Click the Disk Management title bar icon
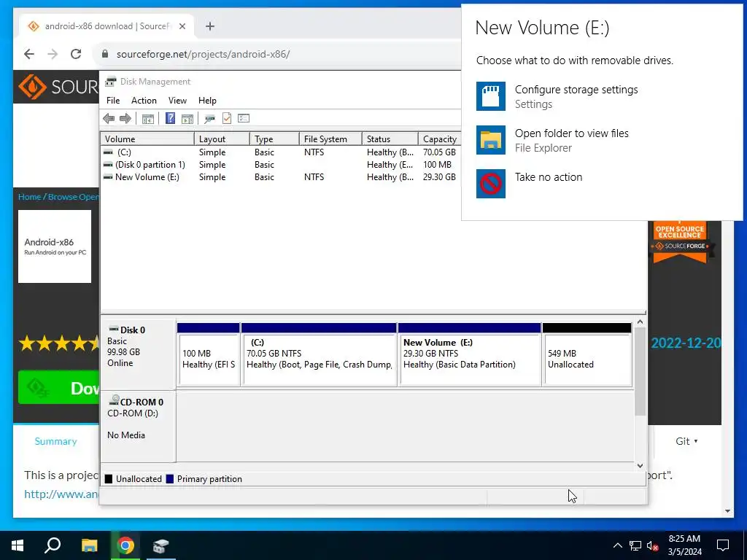747x560 pixels. tap(111, 82)
